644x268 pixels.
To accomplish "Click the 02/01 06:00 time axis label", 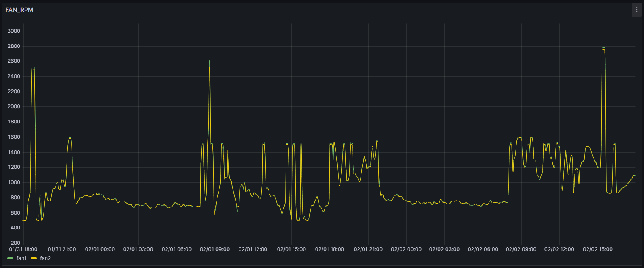I will 176,249.
